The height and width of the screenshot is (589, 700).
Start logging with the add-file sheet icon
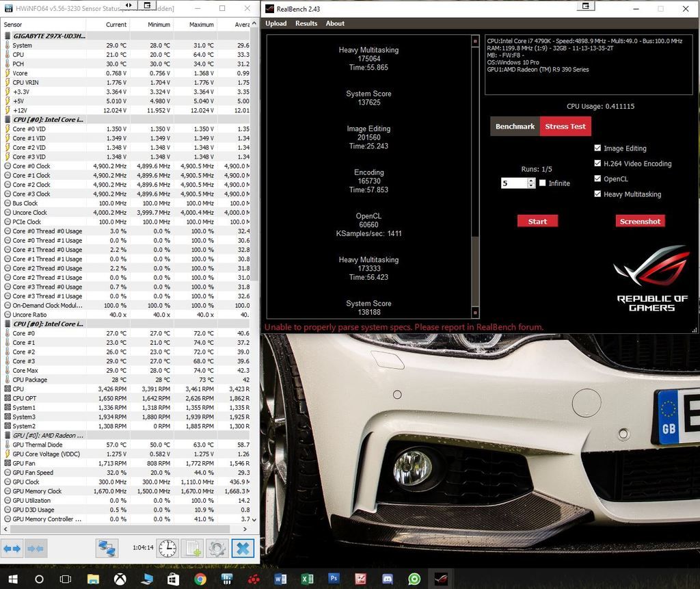(x=193, y=548)
